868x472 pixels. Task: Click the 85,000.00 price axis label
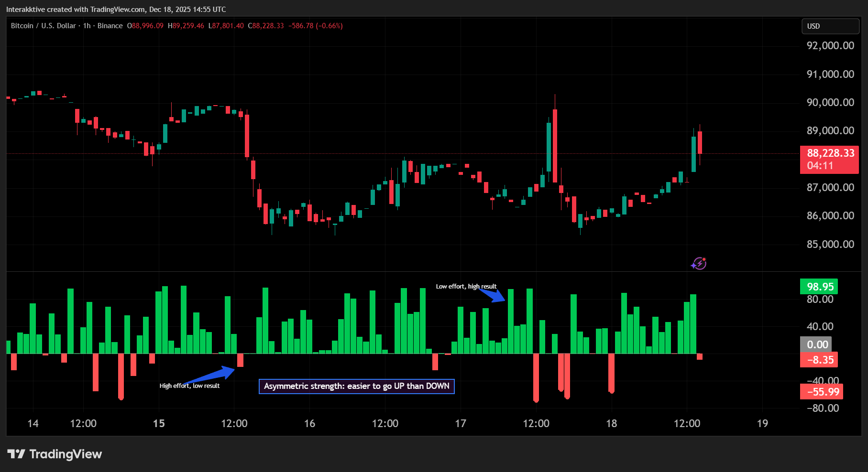830,244
